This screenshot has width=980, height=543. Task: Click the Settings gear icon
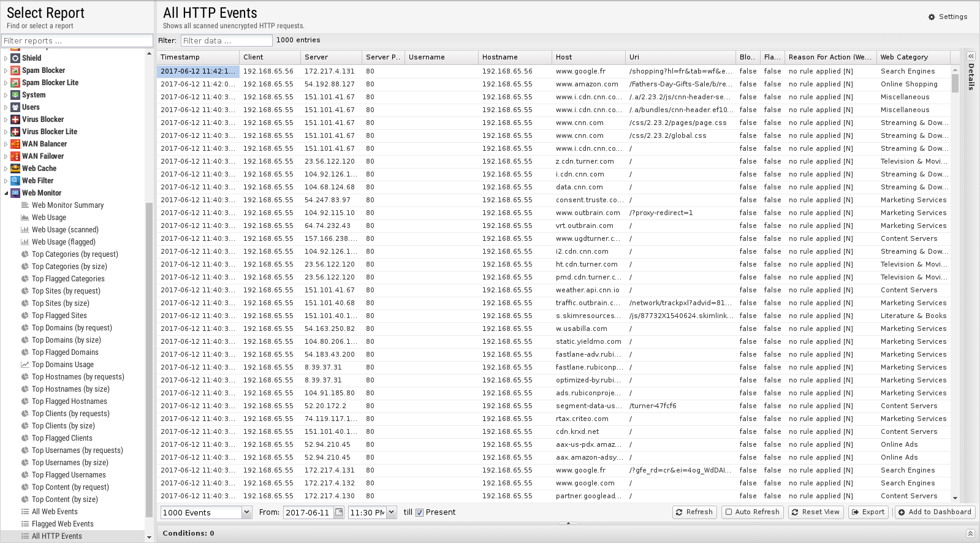point(932,17)
